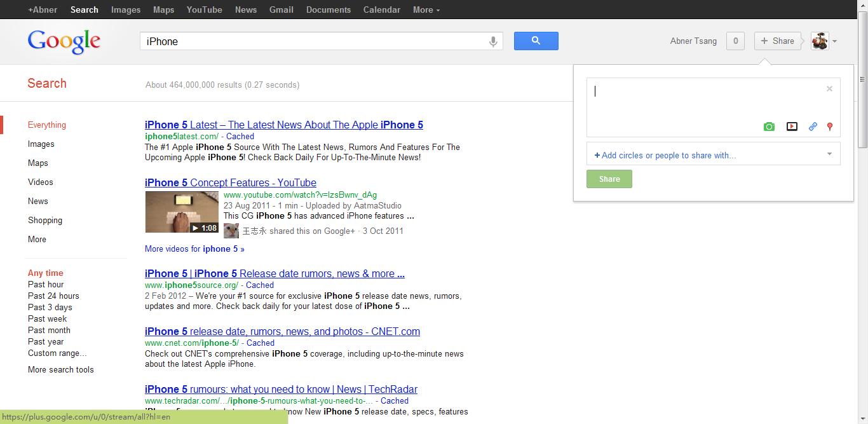Screen dimensions: 868x424
Task: Attach a link using the link icon
Action: (x=813, y=127)
